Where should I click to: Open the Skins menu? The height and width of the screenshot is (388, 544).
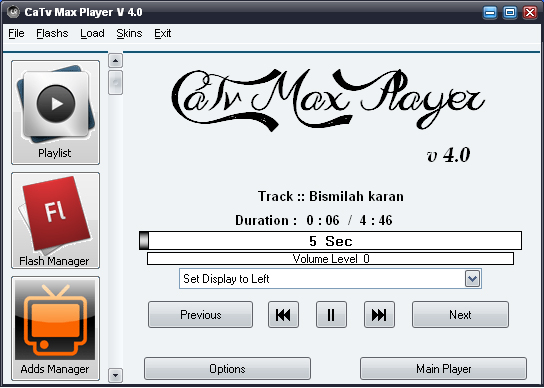129,33
